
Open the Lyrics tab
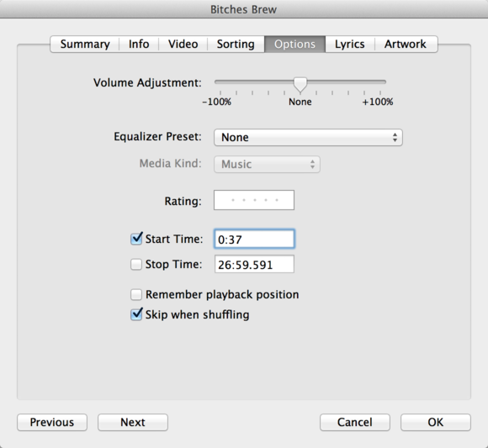(x=350, y=45)
